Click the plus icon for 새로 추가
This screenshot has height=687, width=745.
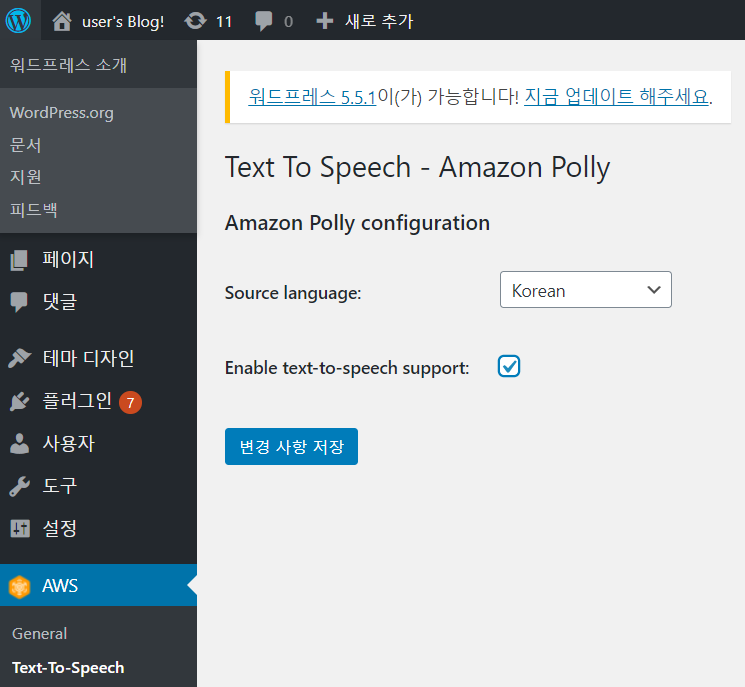click(324, 21)
